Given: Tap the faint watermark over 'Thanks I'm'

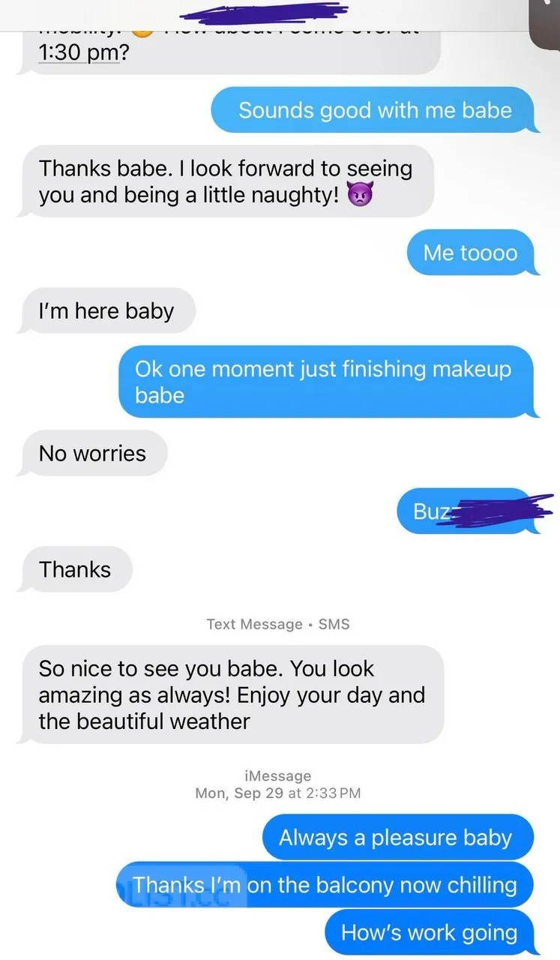Looking at the screenshot, I should click(180, 886).
